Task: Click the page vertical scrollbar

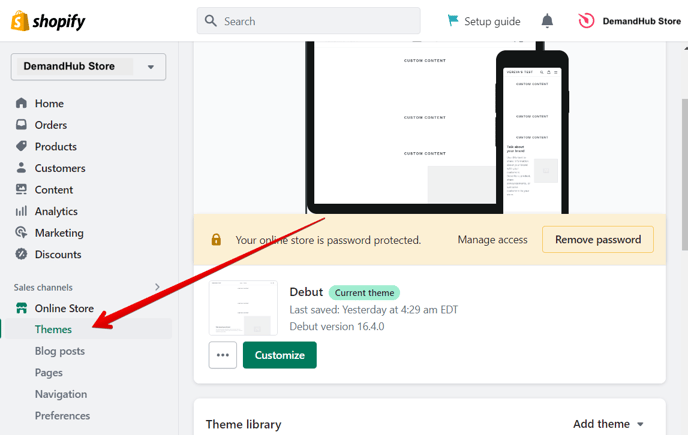Action: [684, 175]
